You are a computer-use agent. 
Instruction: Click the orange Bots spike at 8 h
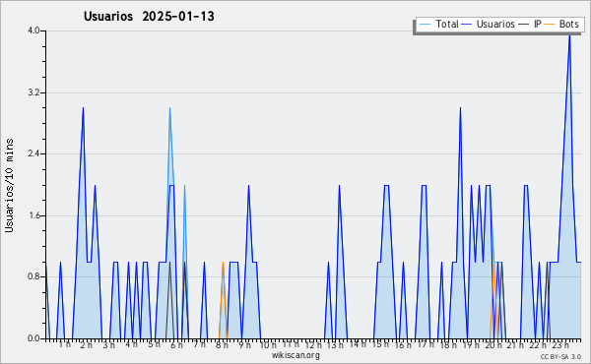223,264
